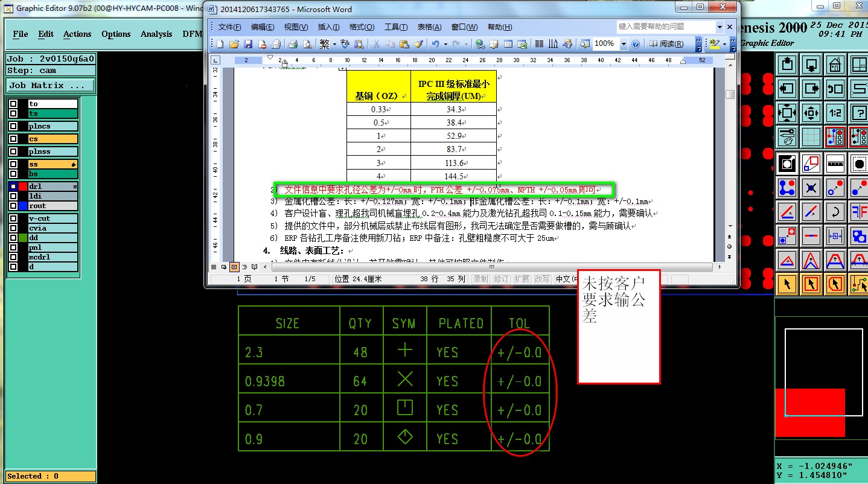Click the rotate arrow tool icon

(835, 212)
